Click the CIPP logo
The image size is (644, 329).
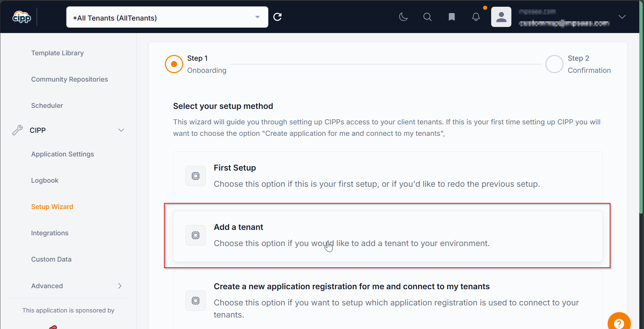click(x=22, y=17)
